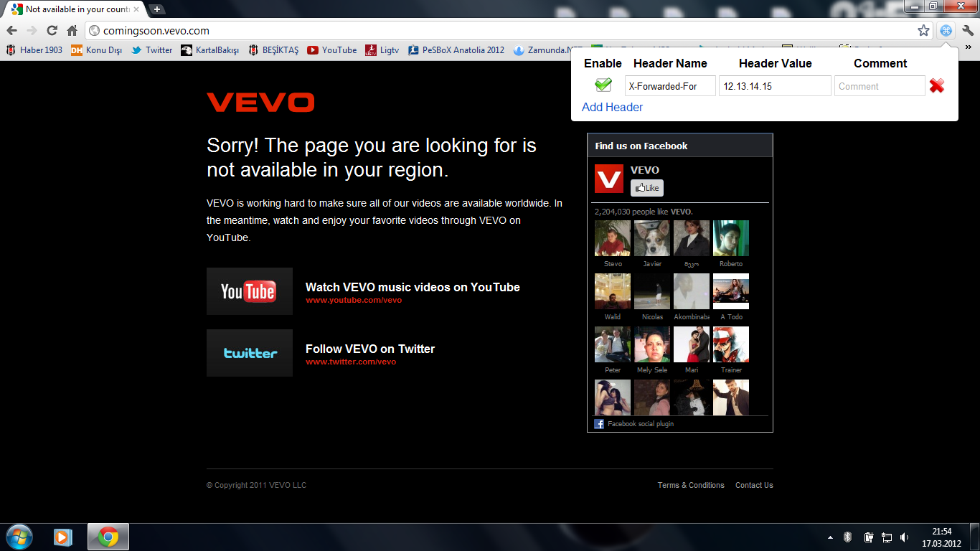The width and height of the screenshot is (980, 551).
Task: Click Peter's profile picture
Action: (613, 344)
